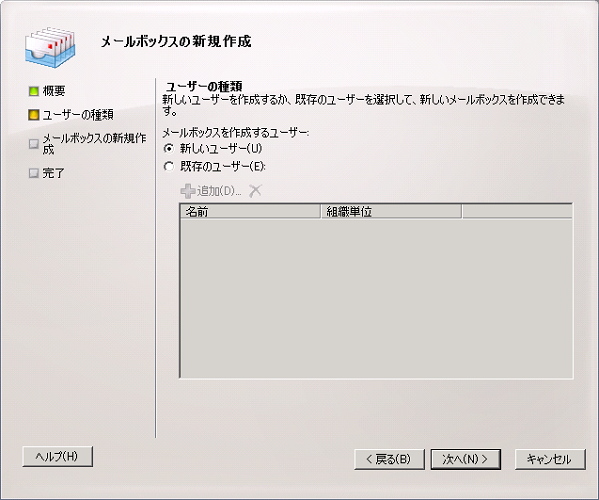Open the 完了 wizard step

click(53, 173)
